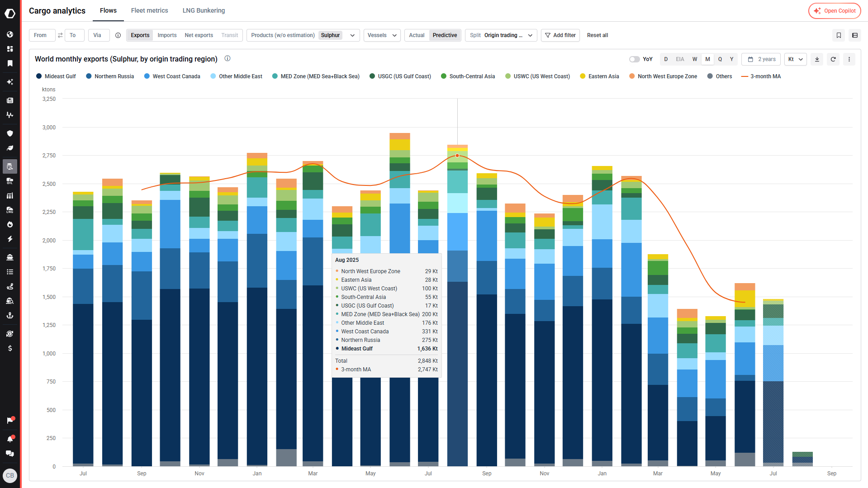Select the Exports flow option
This screenshot has height=488, width=868.
(x=140, y=35)
